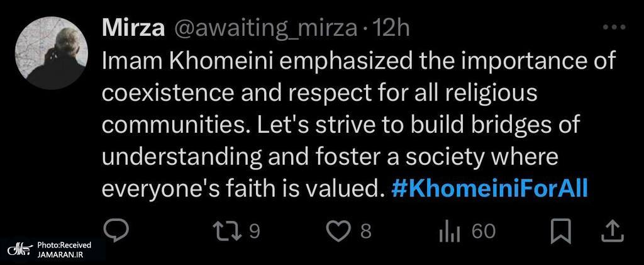The image size is (644, 265).
Task: Open the @awaiting_mirza handle link
Action: point(263,28)
